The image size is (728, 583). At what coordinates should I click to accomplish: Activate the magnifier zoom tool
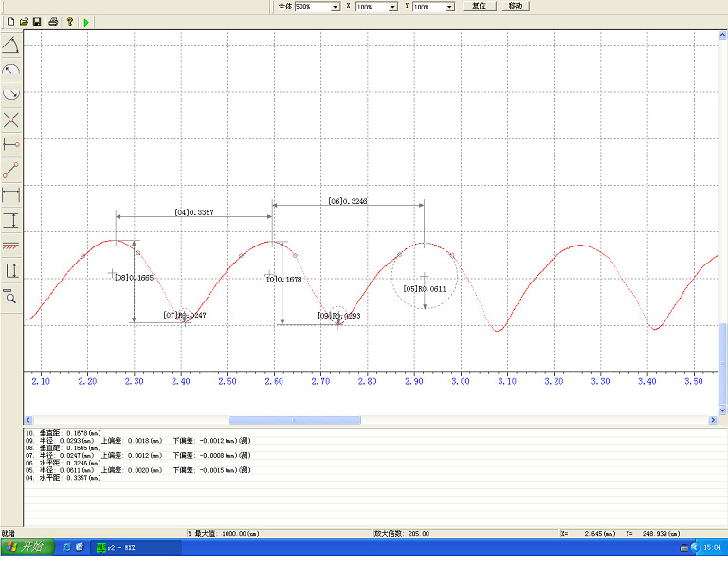11,297
